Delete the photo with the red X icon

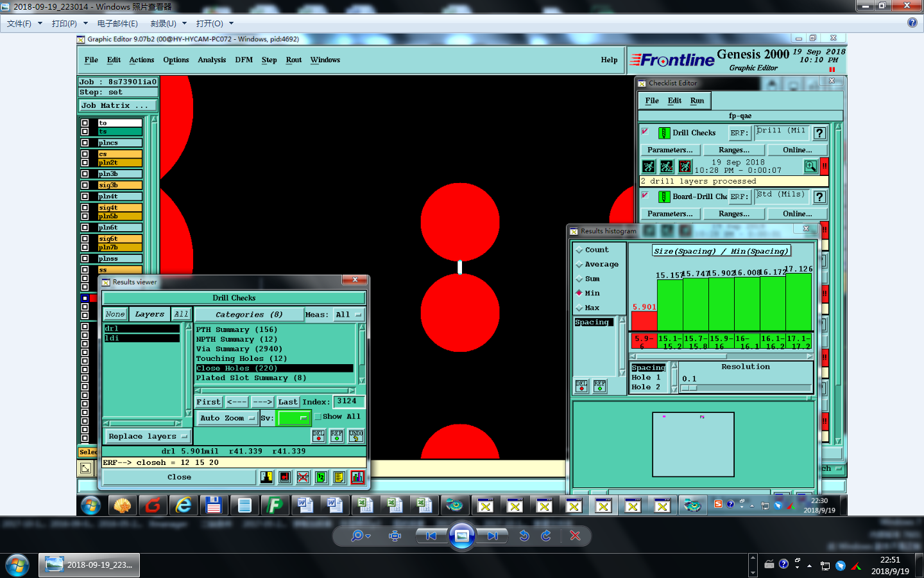[575, 536]
